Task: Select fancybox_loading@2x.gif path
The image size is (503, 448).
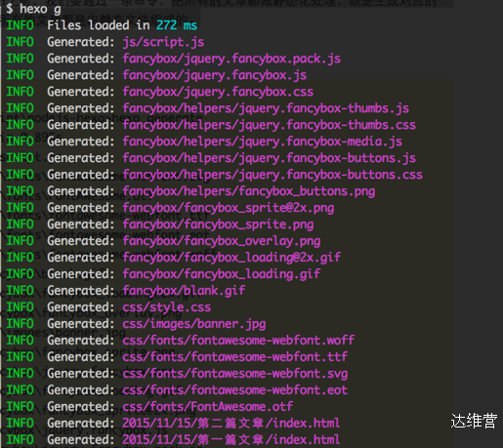Action: tap(231, 258)
